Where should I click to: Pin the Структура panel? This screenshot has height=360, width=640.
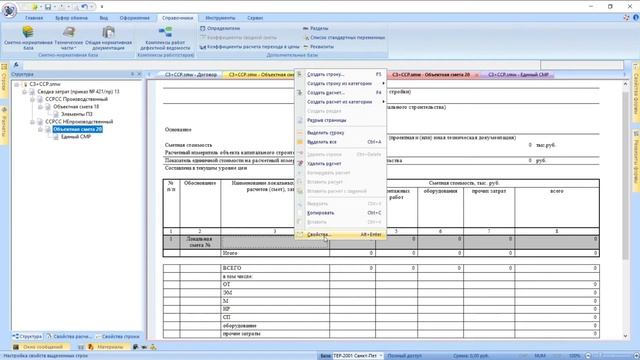coord(132,74)
